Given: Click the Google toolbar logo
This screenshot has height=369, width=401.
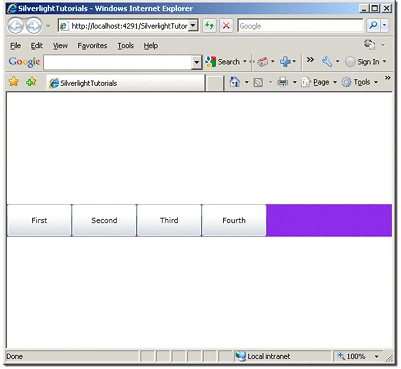Looking at the screenshot, I should click(x=24, y=62).
